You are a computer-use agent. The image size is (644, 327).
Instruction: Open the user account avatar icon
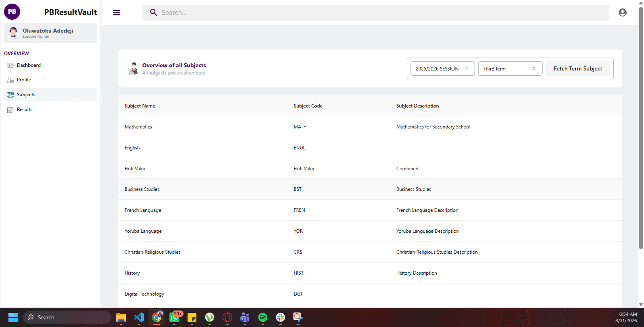623,12
